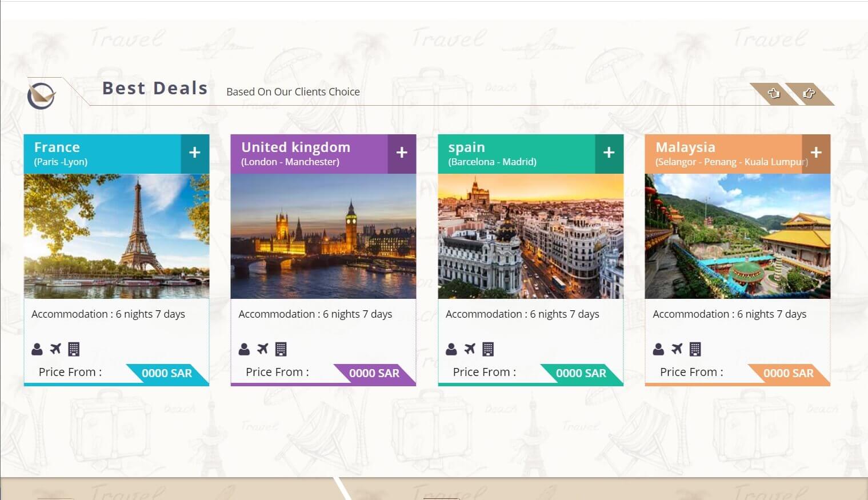Image resolution: width=868 pixels, height=500 pixels.
Task: Click the hotel building icon in United kingdom card
Action: click(281, 349)
